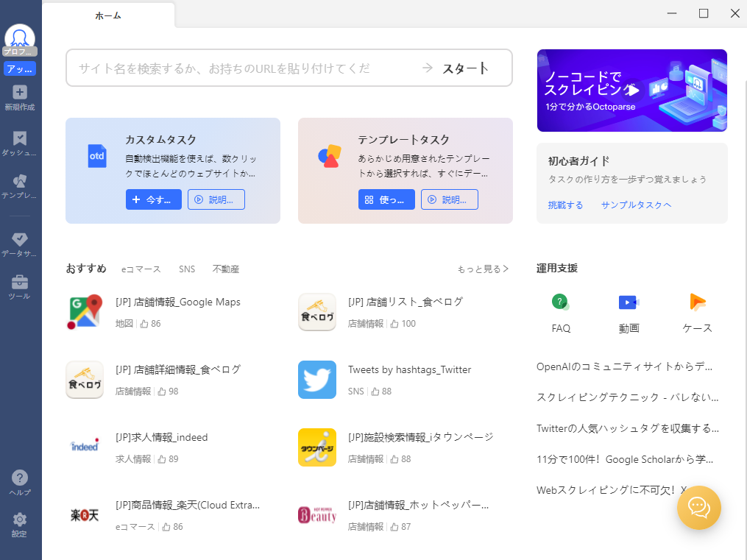Screen dimensions: 747x560
Task: Open article 11分で100件! Google Scholarから学...
Action: click(625, 459)
